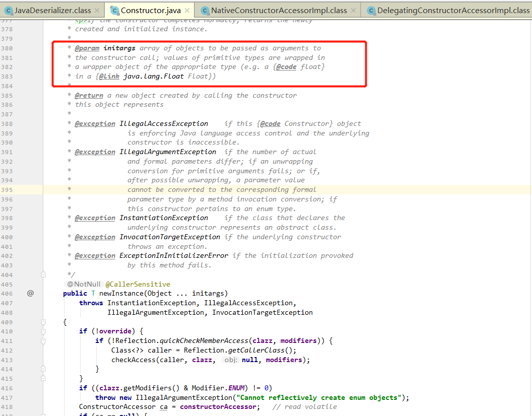Fold the if (!override) block at line 410
Image resolution: width=532 pixels, height=416 pixels.
pyautogui.click(x=43, y=331)
